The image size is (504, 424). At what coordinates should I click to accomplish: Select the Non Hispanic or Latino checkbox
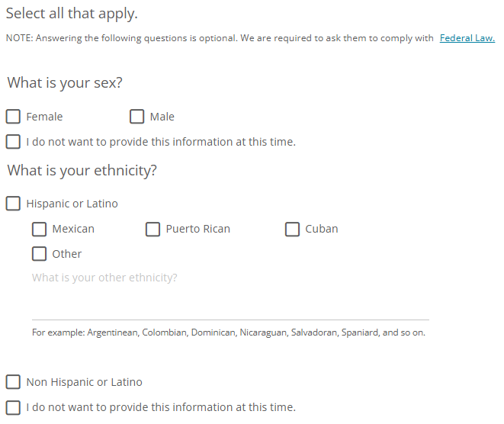tap(13, 382)
